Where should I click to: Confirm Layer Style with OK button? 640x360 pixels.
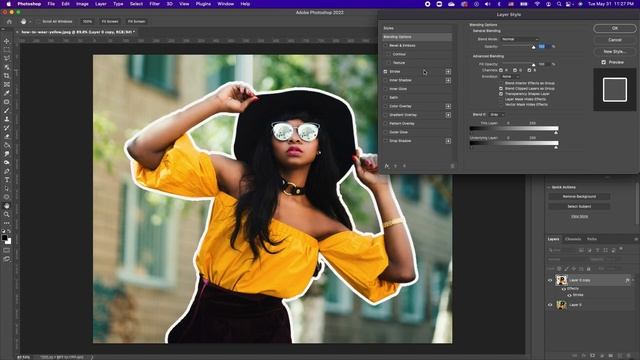pos(615,28)
